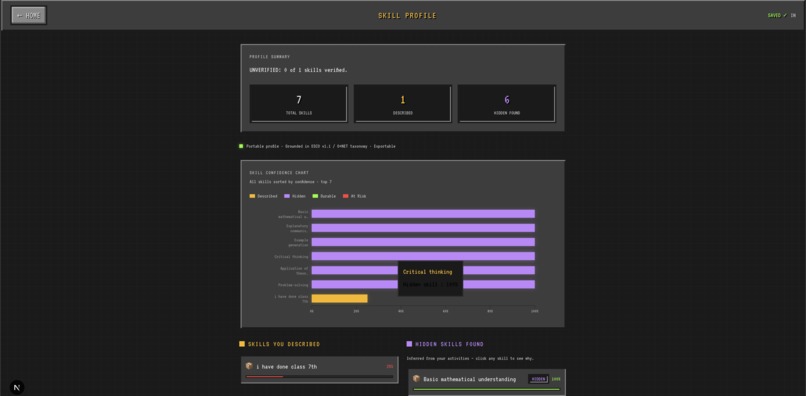Viewport: 806px width, 396px height.
Task: Click the yellow 'i have done class' bar
Action: pyautogui.click(x=339, y=298)
